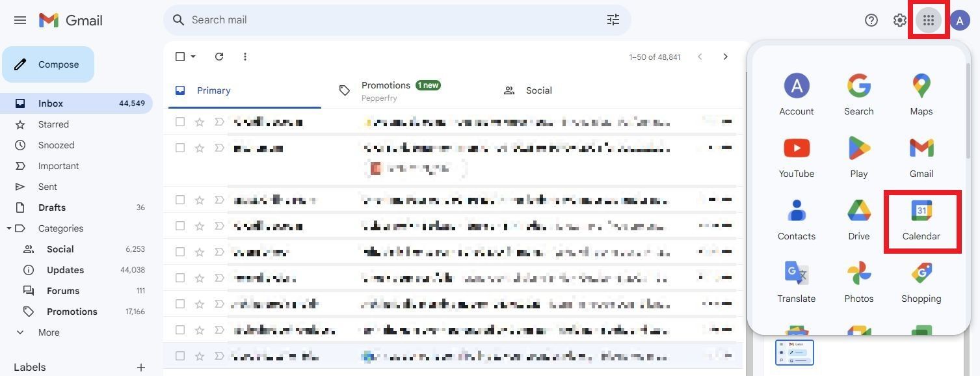The height and width of the screenshot is (376, 980).
Task: Click the Search mail input field
Action: coord(390,20)
